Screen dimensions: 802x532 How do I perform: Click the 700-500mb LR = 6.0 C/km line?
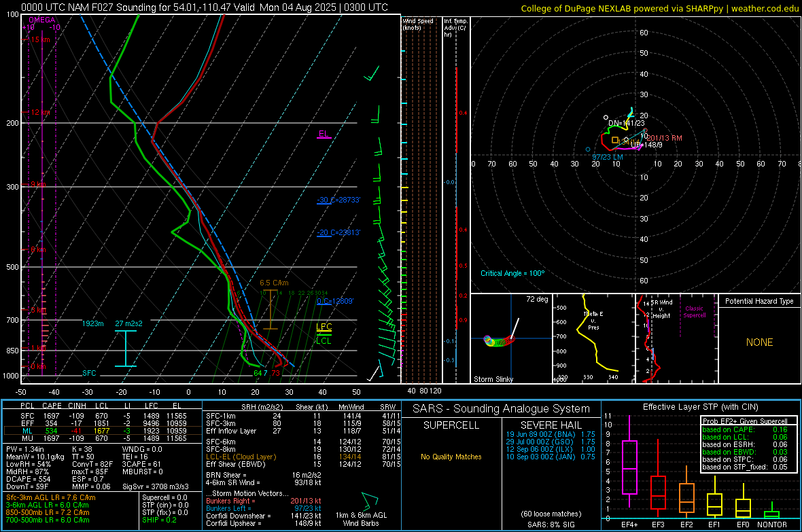coord(48,520)
